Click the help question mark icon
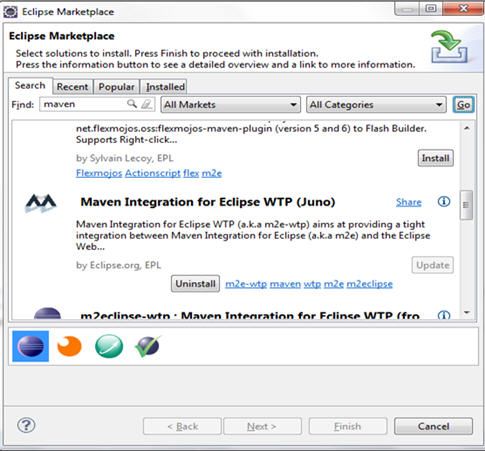485x451 pixels. (26, 425)
